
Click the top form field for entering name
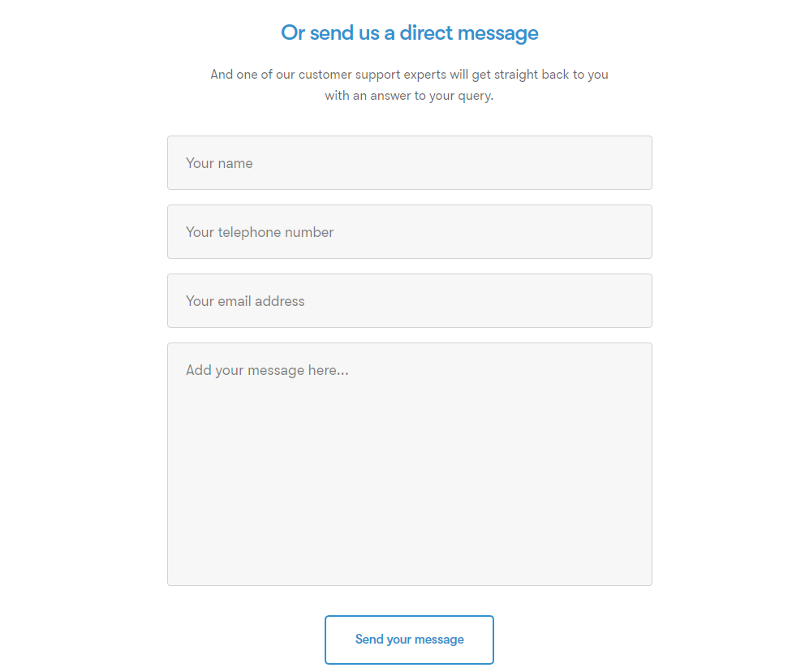click(409, 162)
